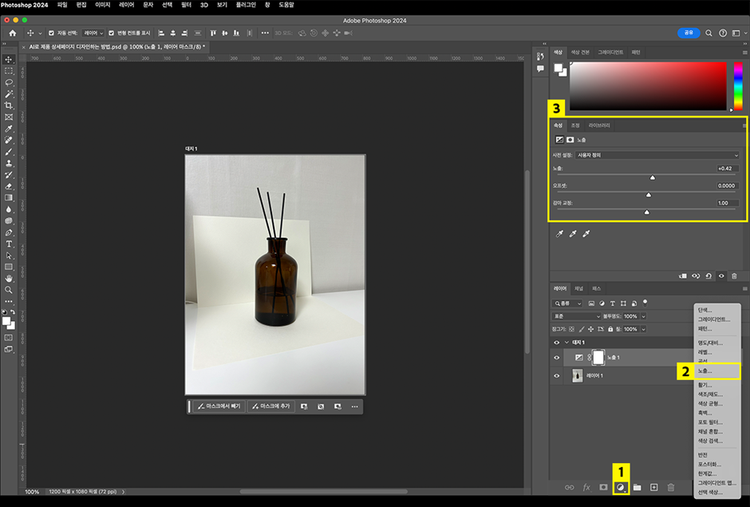
Task: Pick the Horizontal Type tool
Action: 9,244
